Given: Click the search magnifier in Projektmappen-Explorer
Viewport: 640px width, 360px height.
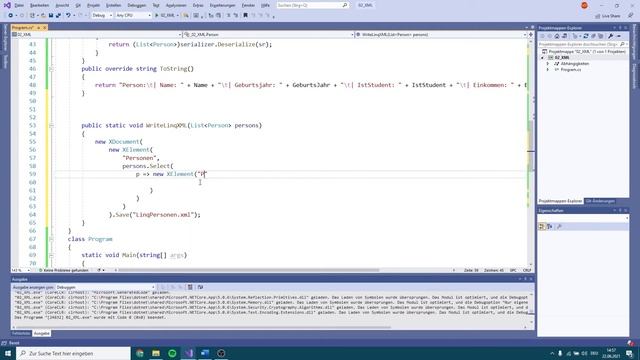Looking at the screenshot, I should 622,44.
